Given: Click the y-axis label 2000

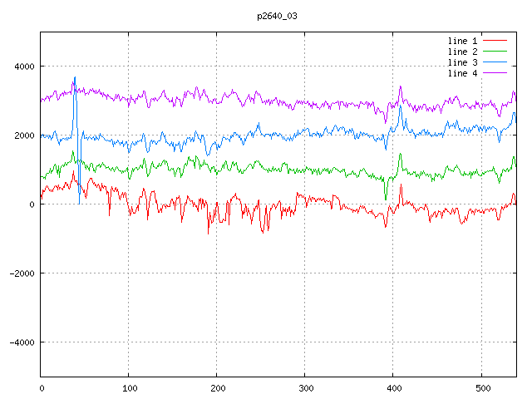Looking at the screenshot, I should (x=23, y=135).
